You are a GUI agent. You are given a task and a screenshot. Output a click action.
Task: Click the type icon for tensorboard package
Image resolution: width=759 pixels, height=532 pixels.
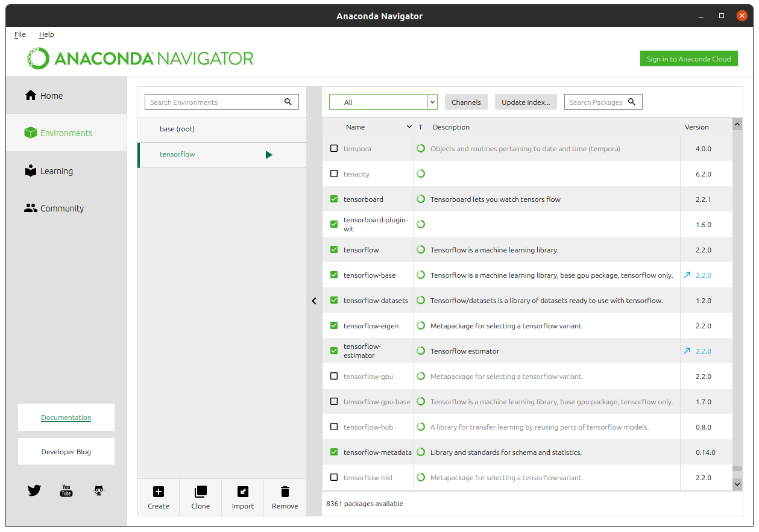(x=421, y=199)
